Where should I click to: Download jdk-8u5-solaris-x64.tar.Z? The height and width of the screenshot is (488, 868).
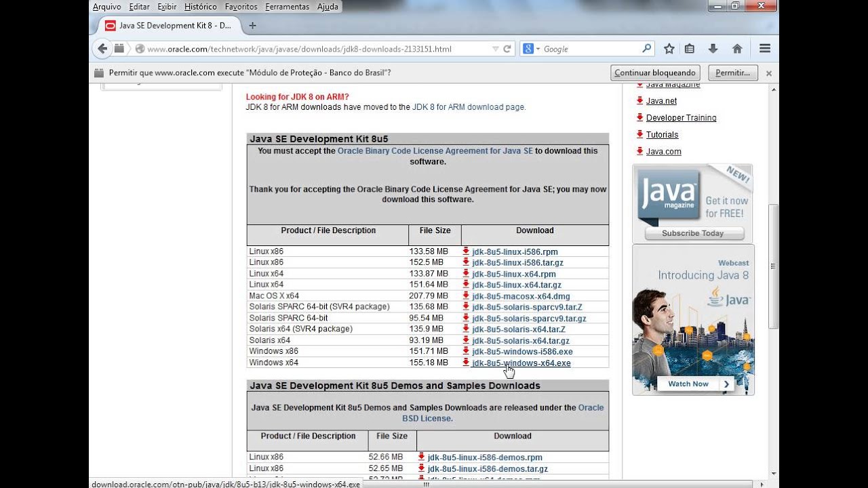click(518, 330)
